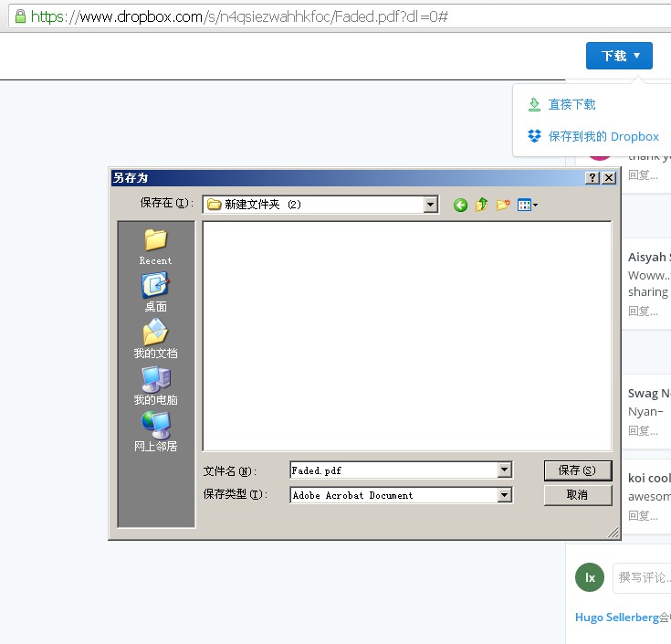Click the Faded.pdf filename text field
The height and width of the screenshot is (644, 671).
[x=393, y=470]
